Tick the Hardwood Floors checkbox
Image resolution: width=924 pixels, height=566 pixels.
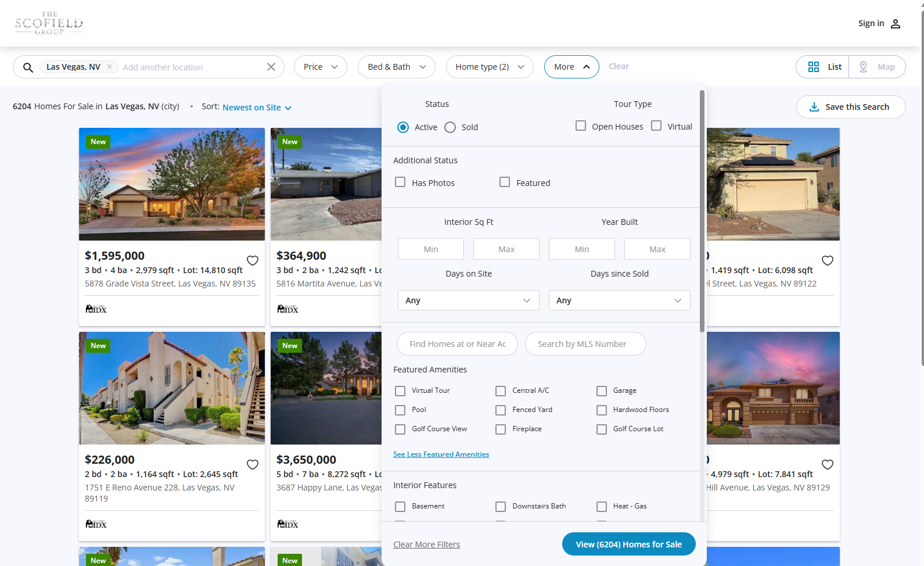point(602,410)
